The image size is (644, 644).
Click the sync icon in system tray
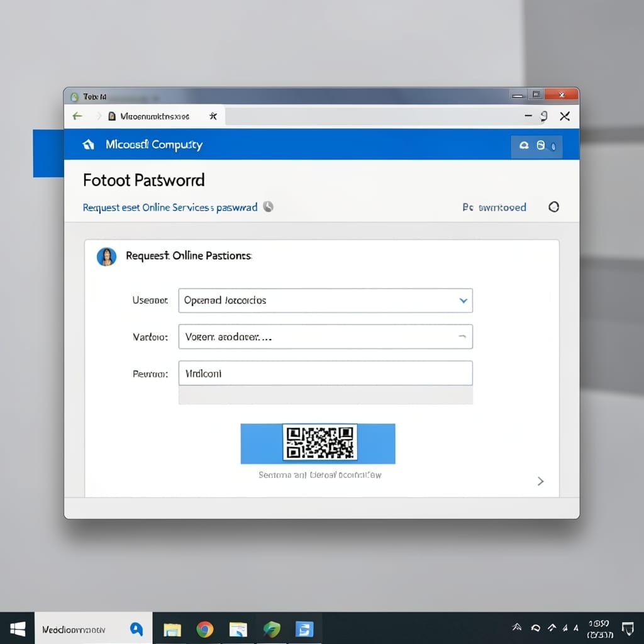(536, 628)
